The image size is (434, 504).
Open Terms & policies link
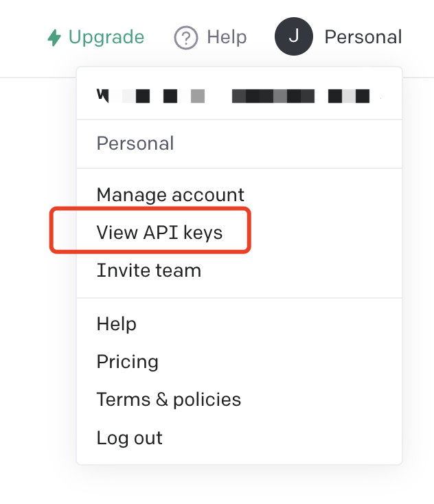(x=169, y=400)
